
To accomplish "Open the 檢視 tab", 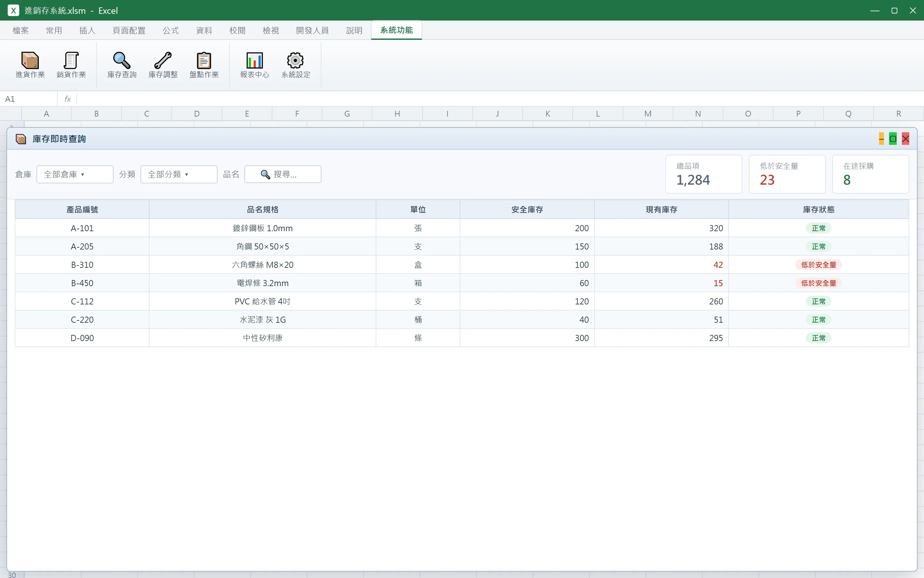I will (271, 30).
